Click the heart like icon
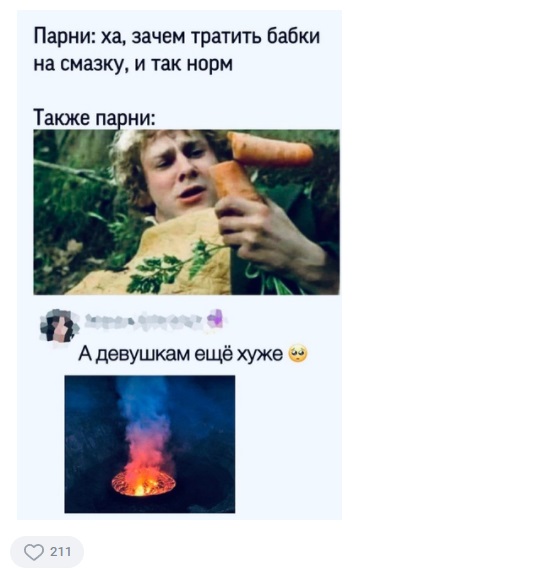Viewport: 541px width, 585px height. click(34, 552)
